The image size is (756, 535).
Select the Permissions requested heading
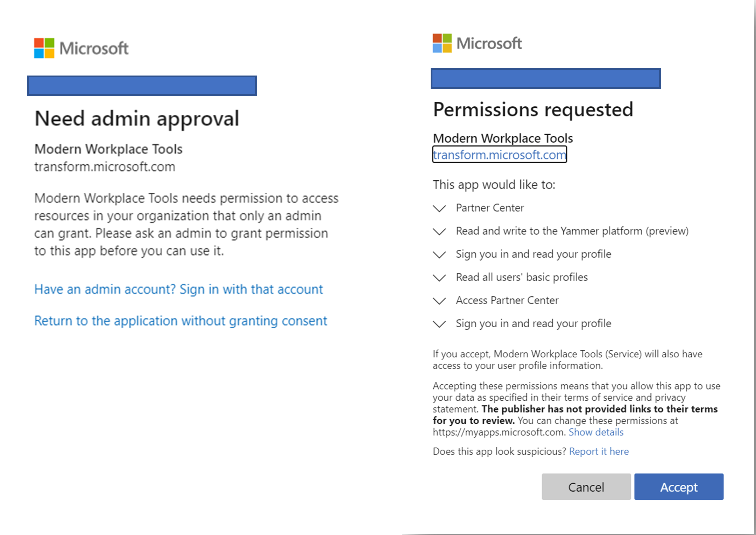(x=533, y=110)
